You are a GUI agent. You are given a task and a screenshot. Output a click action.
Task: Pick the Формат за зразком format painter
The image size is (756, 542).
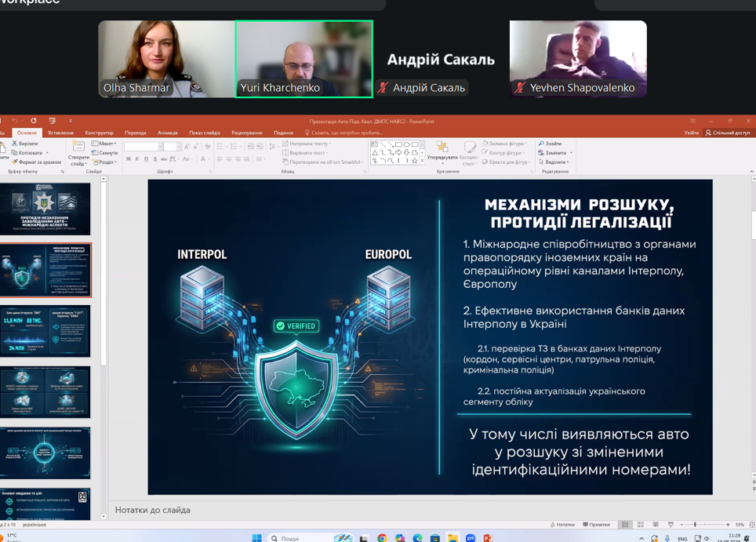pos(36,162)
